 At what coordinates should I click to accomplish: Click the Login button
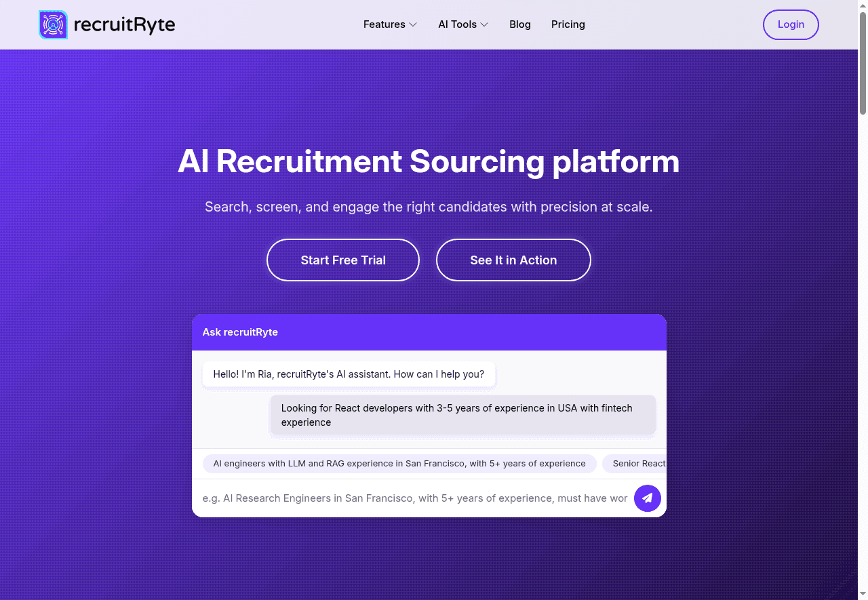point(791,24)
